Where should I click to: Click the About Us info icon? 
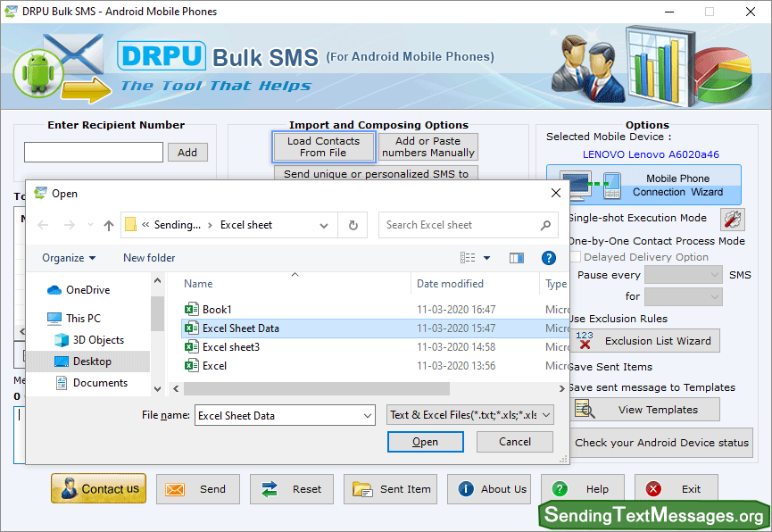[466, 488]
